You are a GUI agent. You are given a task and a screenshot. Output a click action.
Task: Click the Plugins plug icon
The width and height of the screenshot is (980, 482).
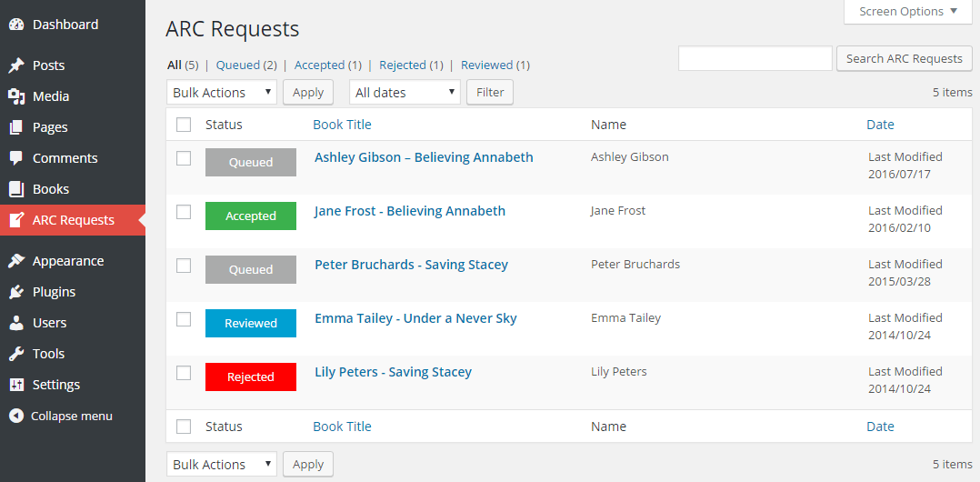click(x=16, y=292)
